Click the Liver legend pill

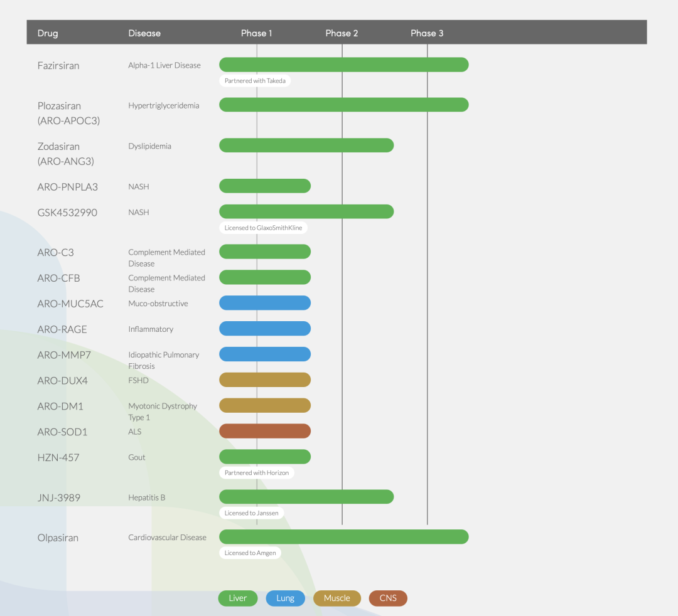point(237,598)
